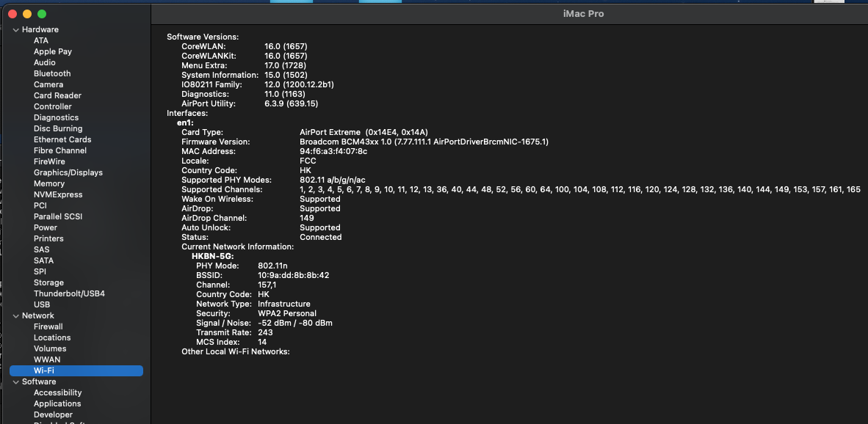Open Fibre Channel entry
This screenshot has width=868, height=424.
pyautogui.click(x=59, y=150)
